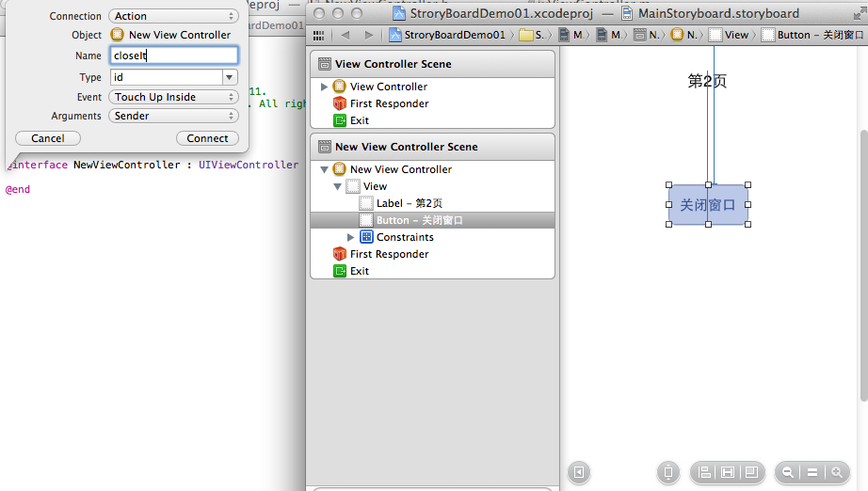The height and width of the screenshot is (491, 868).
Task: Reset canvas zoom to actual size
Action: point(812,473)
